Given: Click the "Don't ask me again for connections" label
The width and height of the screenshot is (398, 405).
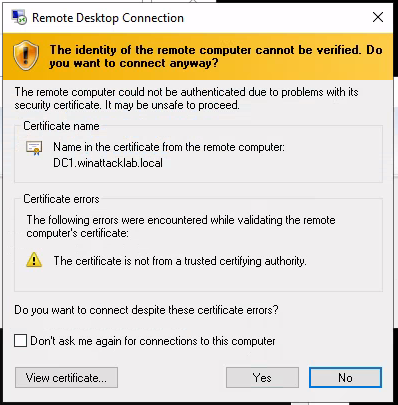Looking at the screenshot, I should coord(153,341).
